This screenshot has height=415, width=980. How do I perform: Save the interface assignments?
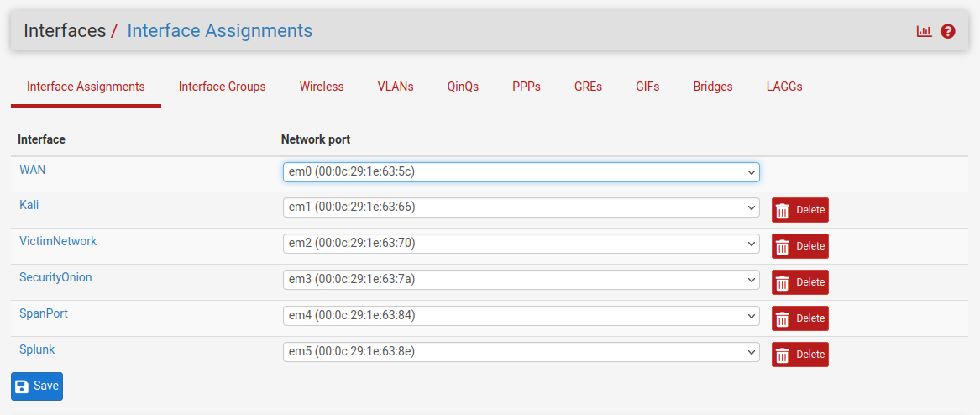(37, 386)
